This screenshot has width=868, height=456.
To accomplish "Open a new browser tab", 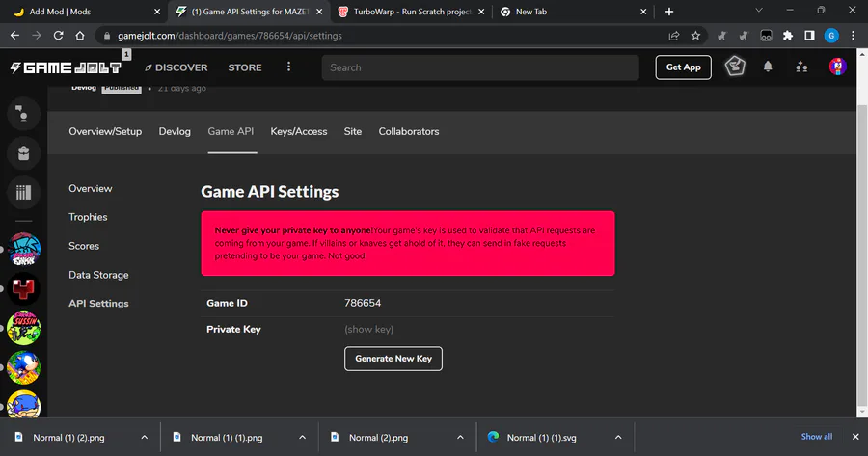I will pos(669,12).
